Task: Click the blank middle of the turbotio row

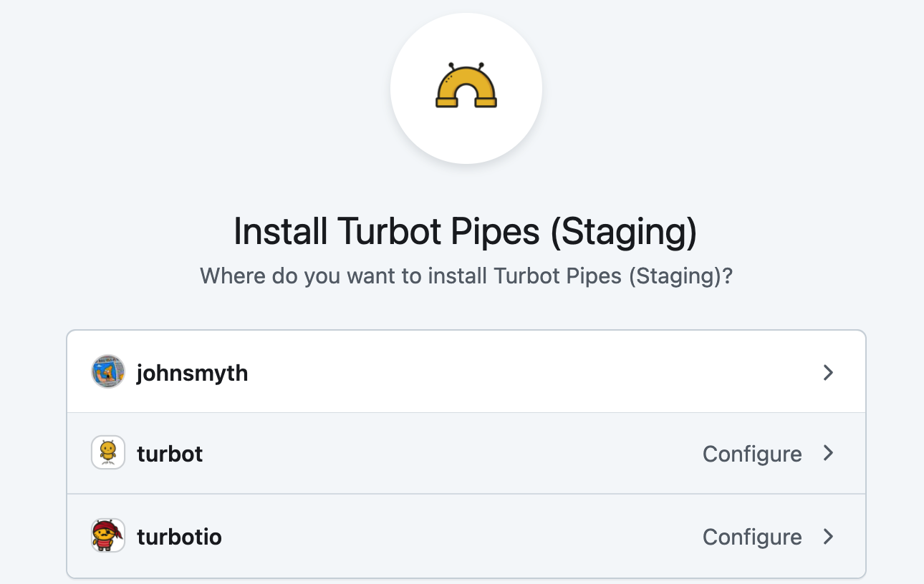Action: tap(444, 537)
